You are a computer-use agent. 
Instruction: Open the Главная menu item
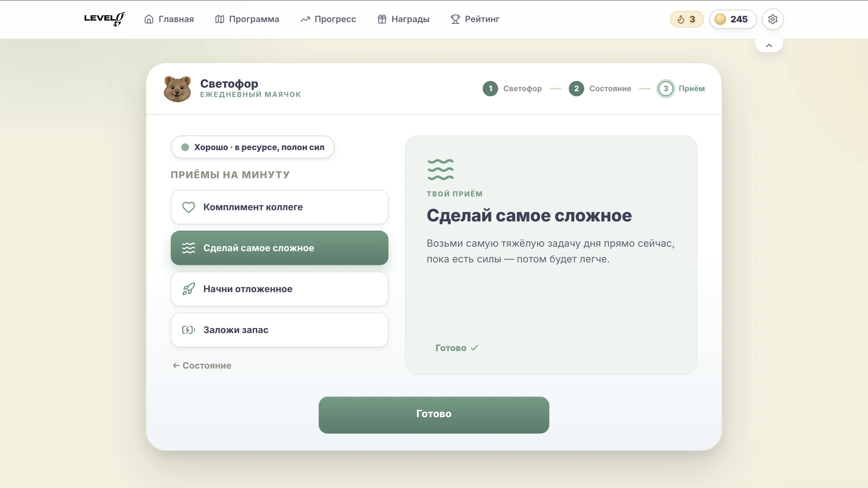click(169, 19)
